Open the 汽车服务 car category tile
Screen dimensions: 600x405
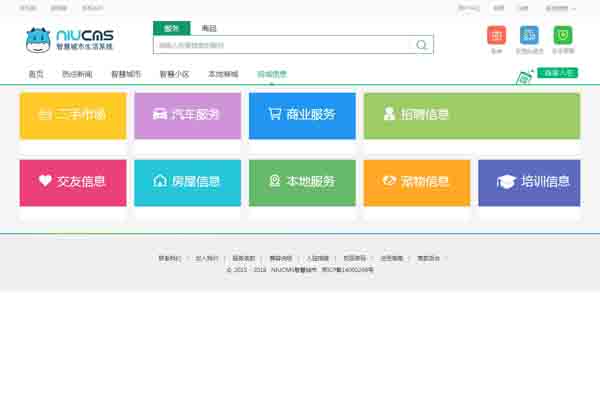click(x=187, y=115)
